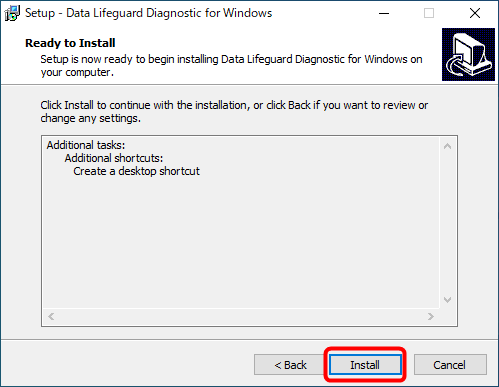Minimize the Setup window

pyautogui.click(x=384, y=13)
